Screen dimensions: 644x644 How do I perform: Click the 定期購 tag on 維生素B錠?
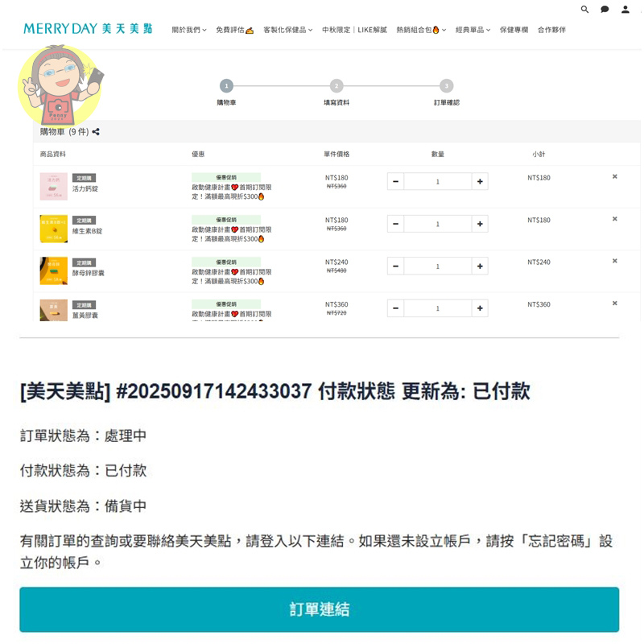(85, 220)
